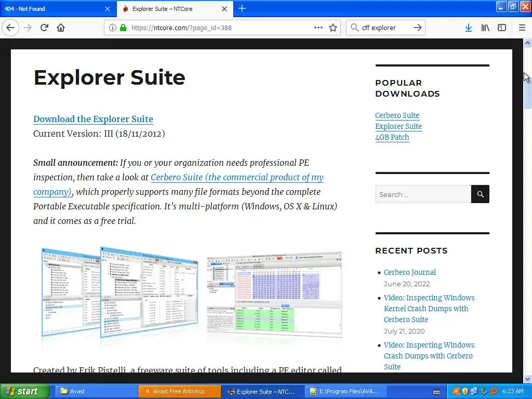Close the Explorer Suite – NTCore tab
532x399 pixels.
pyautogui.click(x=224, y=9)
